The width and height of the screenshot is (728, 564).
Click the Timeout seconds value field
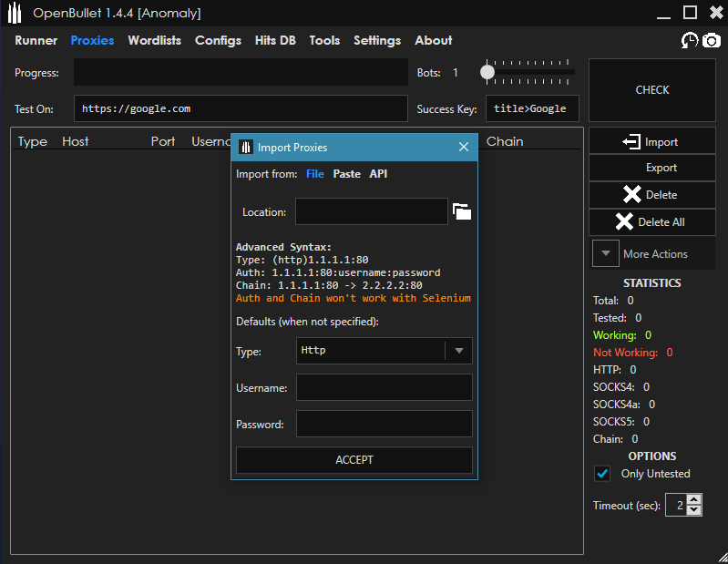click(x=677, y=505)
